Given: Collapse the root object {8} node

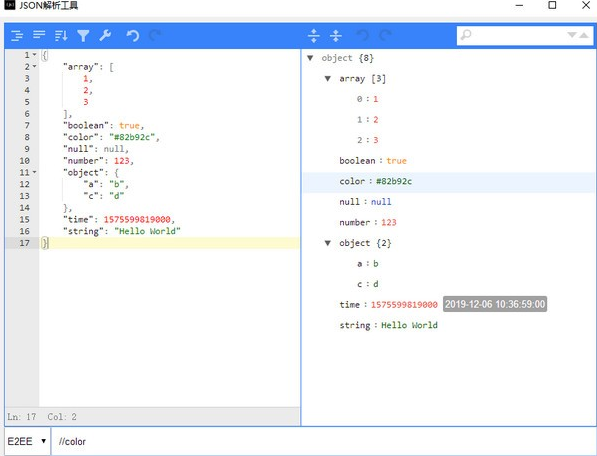Looking at the screenshot, I should click(x=310, y=58).
